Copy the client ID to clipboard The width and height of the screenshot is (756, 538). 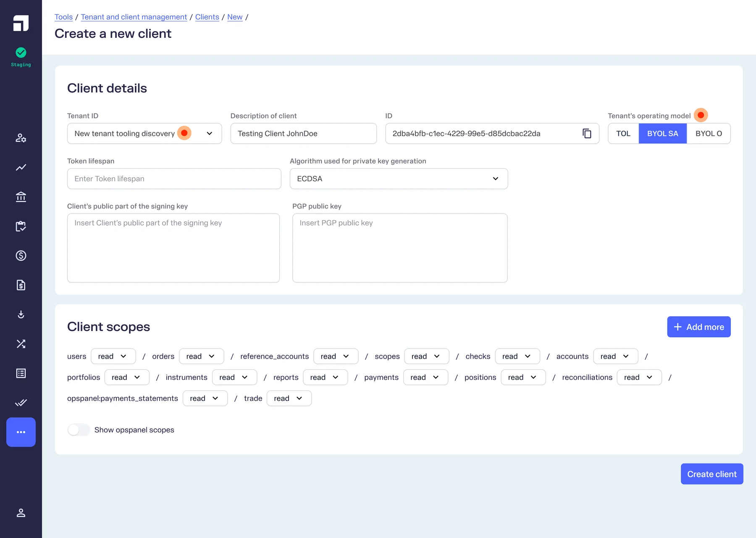pyautogui.click(x=587, y=134)
